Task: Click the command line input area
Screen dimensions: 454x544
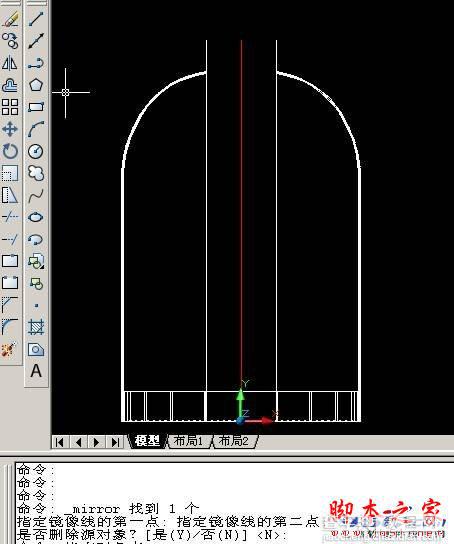Action: click(166, 541)
